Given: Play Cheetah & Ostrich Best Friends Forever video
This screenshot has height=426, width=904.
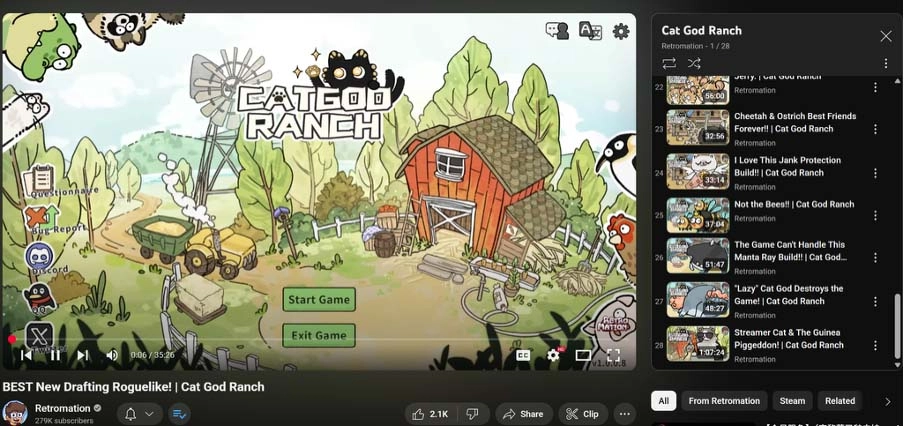Looking at the screenshot, I should click(795, 122).
